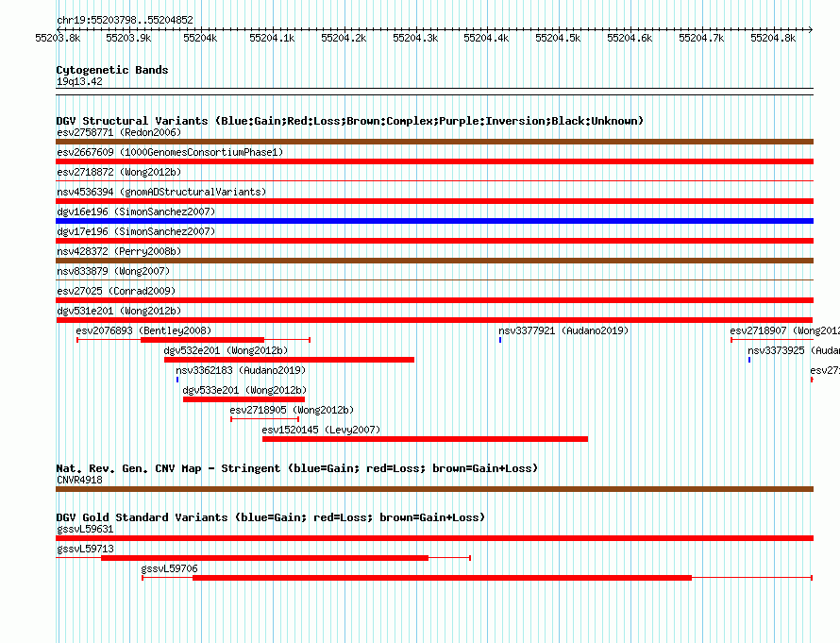Click the Cytogenetic Bands track title
Viewport: 840px width, 643px height.
coord(112,70)
